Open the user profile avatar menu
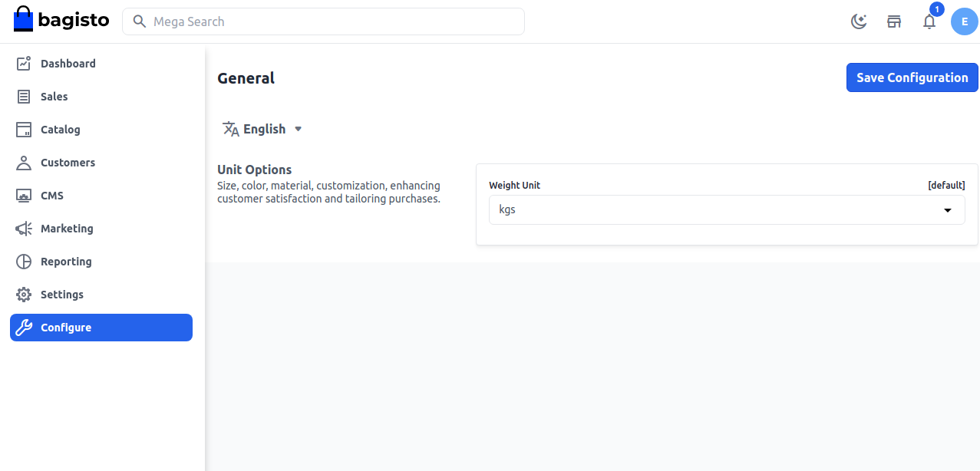The width and height of the screenshot is (980, 471). 964,21
